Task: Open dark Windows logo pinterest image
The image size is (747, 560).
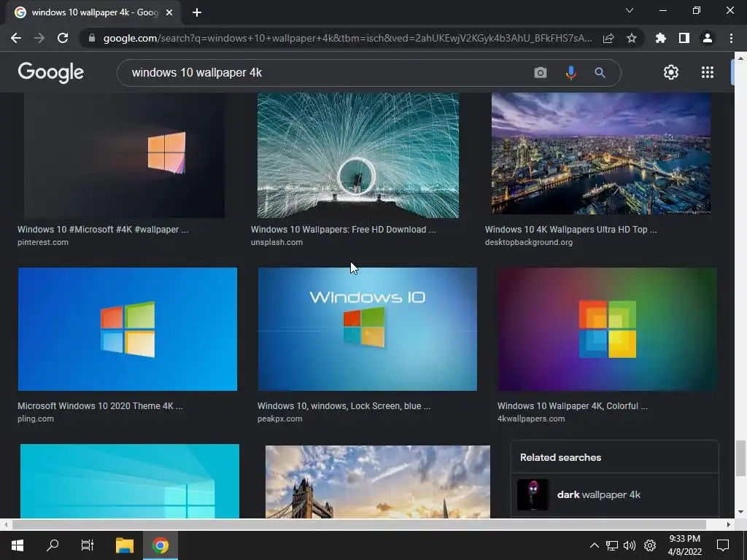Action: (124, 155)
